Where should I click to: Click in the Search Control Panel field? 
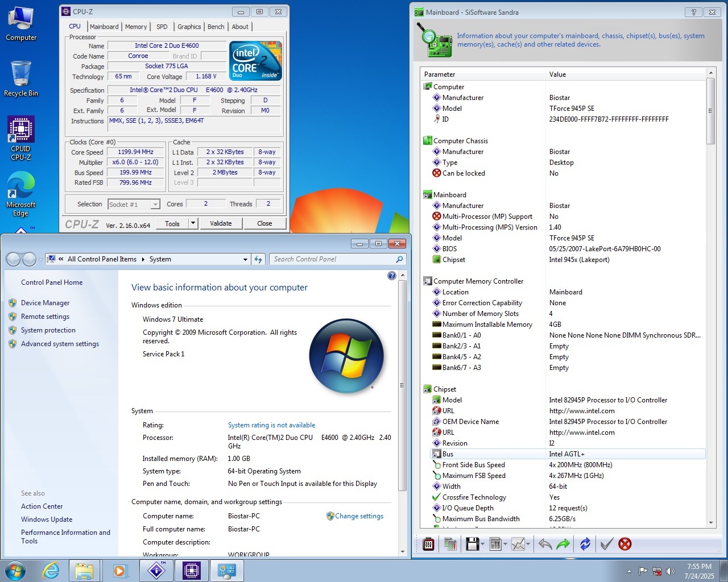333,259
